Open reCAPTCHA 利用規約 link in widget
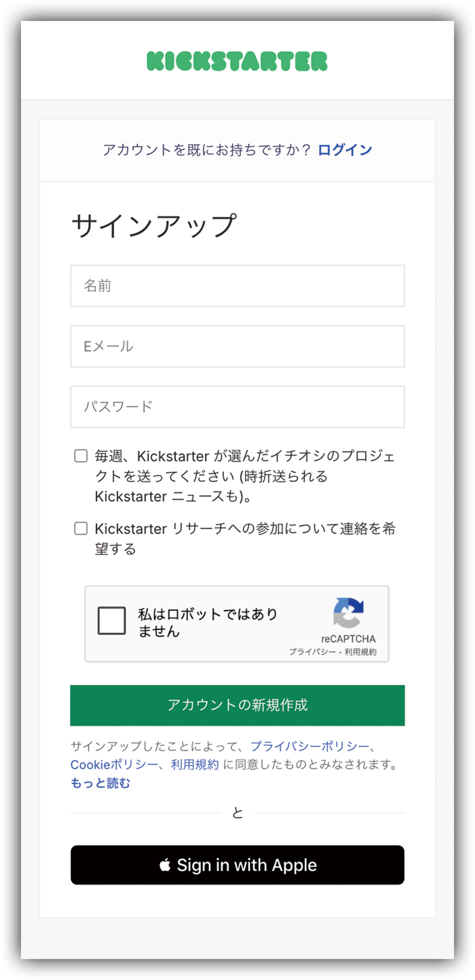Screen dimensions: 475x980 [360, 652]
